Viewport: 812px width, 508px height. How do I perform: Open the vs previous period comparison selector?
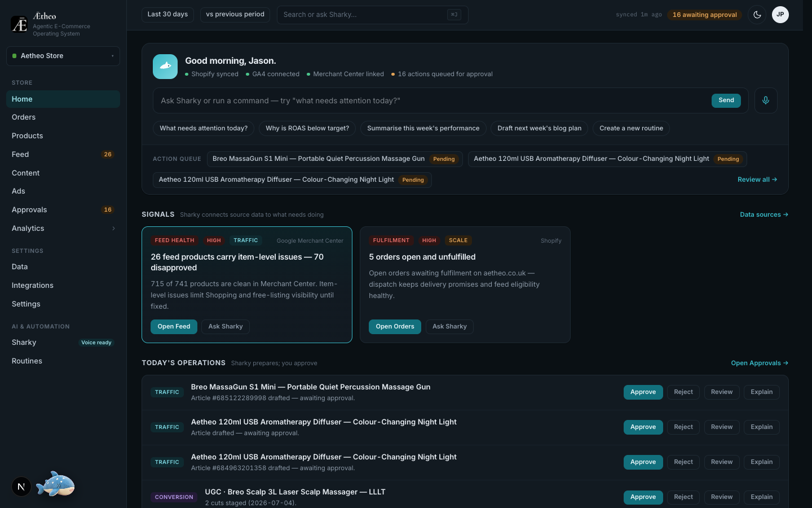235,15
